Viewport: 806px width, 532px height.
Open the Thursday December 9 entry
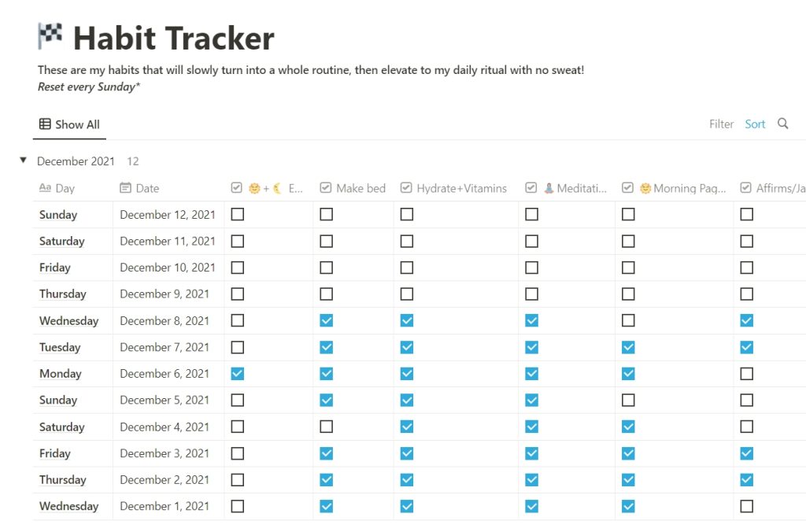[63, 294]
